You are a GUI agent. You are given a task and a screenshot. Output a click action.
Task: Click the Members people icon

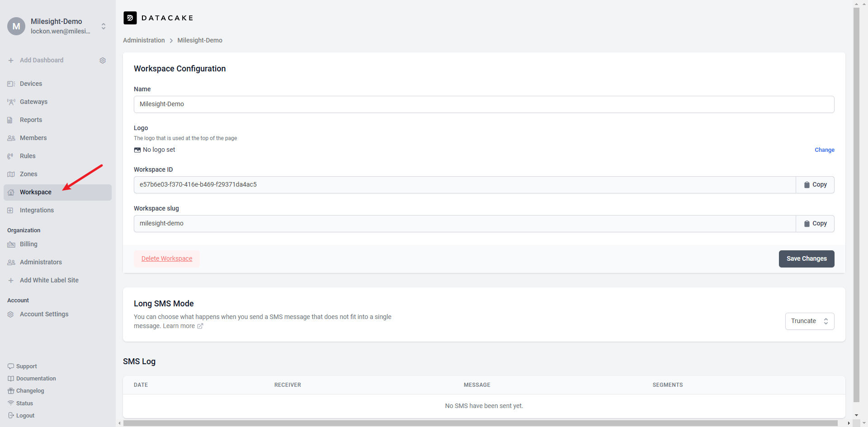pos(11,138)
